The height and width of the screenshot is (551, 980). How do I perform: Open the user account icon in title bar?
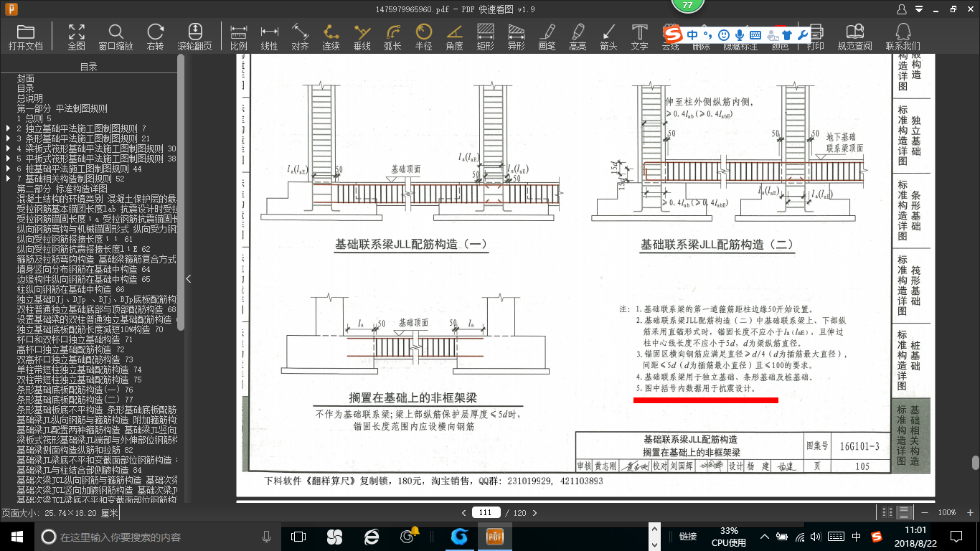click(x=903, y=9)
